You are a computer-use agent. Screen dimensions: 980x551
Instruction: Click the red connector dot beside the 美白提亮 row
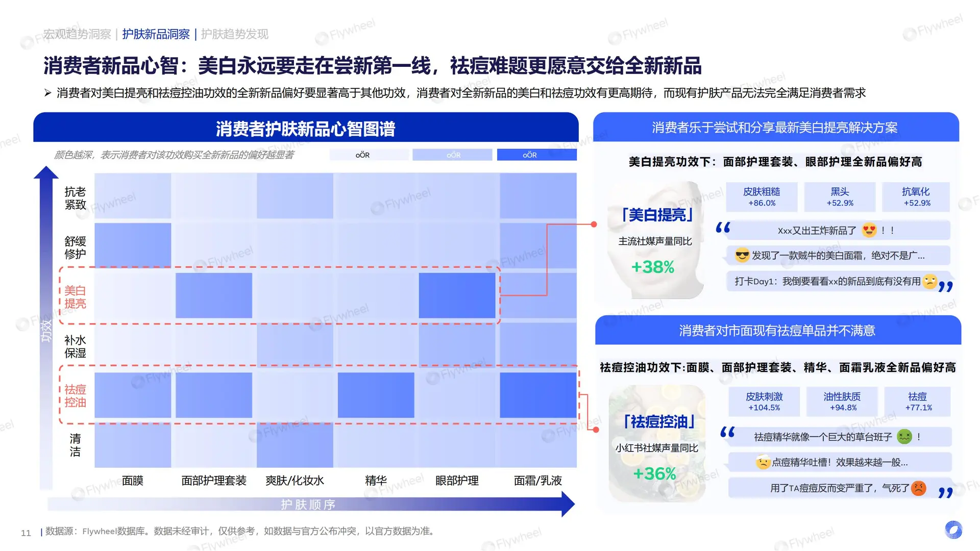coord(594,223)
